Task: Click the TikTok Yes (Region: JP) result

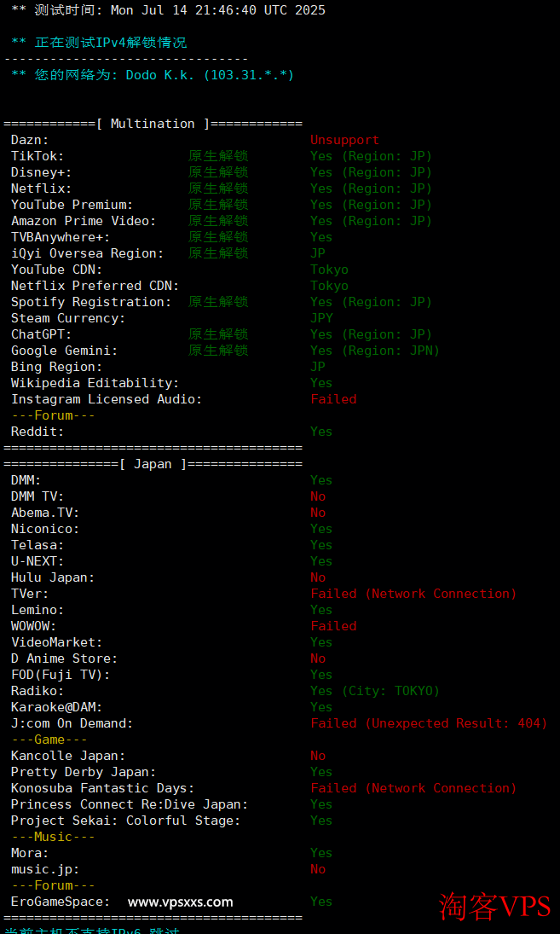Action: tap(371, 156)
